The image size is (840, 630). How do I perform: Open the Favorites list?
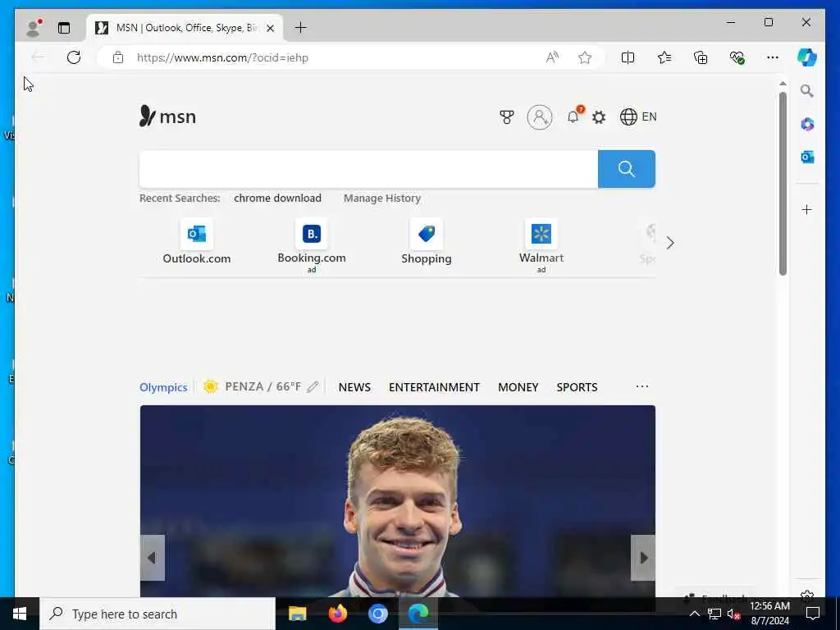[664, 57]
